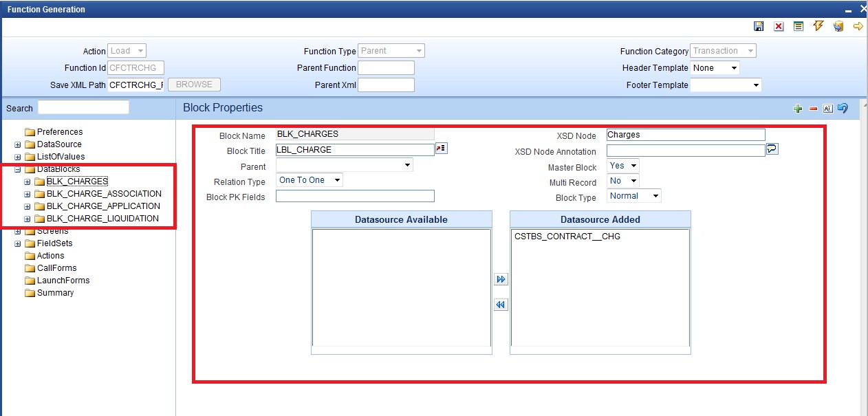Image resolution: width=868 pixels, height=416 pixels.
Task: Click the Actions folder icon
Action: [x=30, y=256]
